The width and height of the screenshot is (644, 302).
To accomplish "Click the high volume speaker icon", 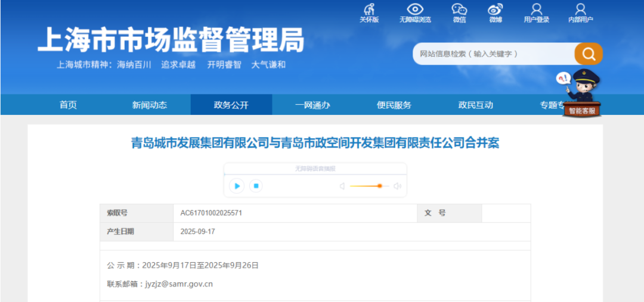I will (x=397, y=186).
